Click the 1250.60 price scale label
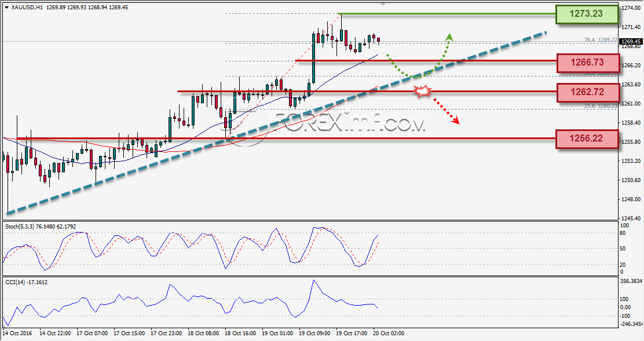The height and width of the screenshot is (341, 644). [x=631, y=180]
